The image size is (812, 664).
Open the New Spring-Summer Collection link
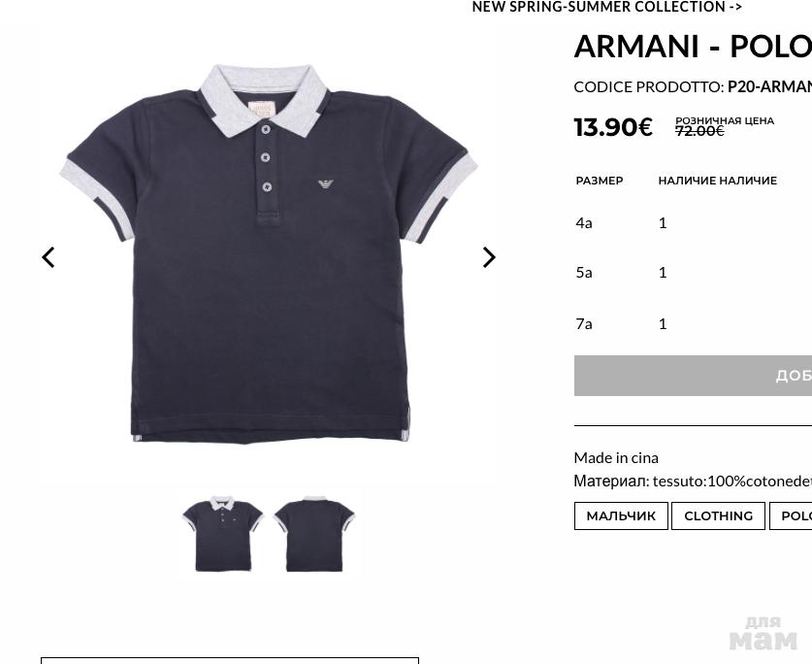point(607,7)
